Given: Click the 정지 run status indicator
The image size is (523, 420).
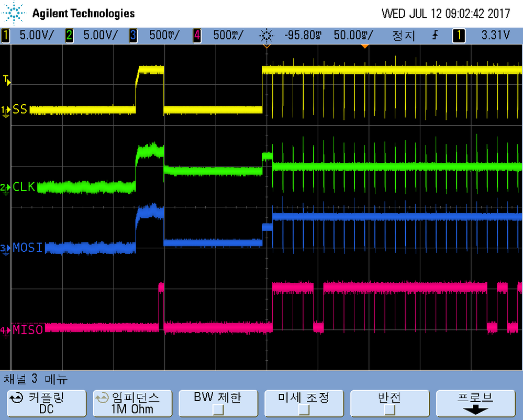Looking at the screenshot, I should tap(404, 36).
